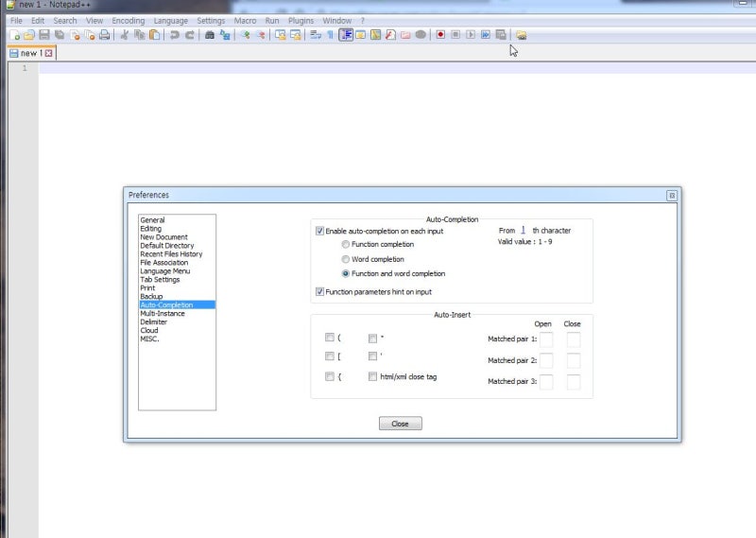Screen dimensions: 756x538
Task: Check the html/xml close tag box
Action: [372, 376]
